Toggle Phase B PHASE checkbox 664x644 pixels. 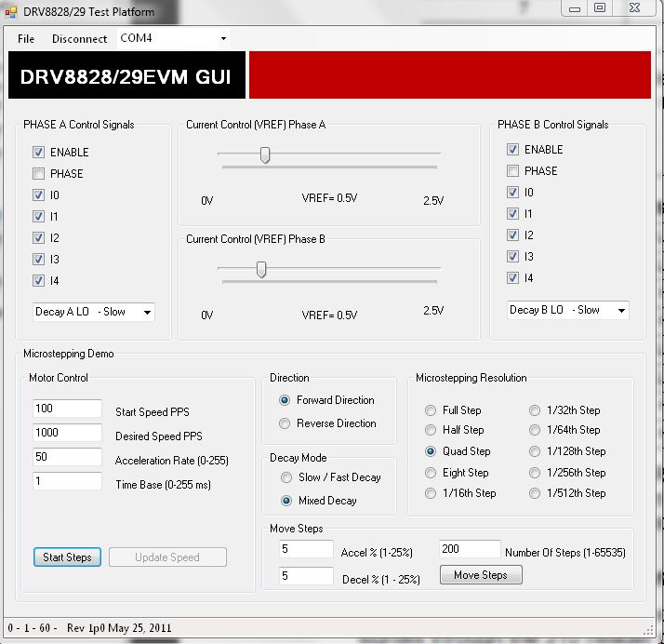(512, 170)
